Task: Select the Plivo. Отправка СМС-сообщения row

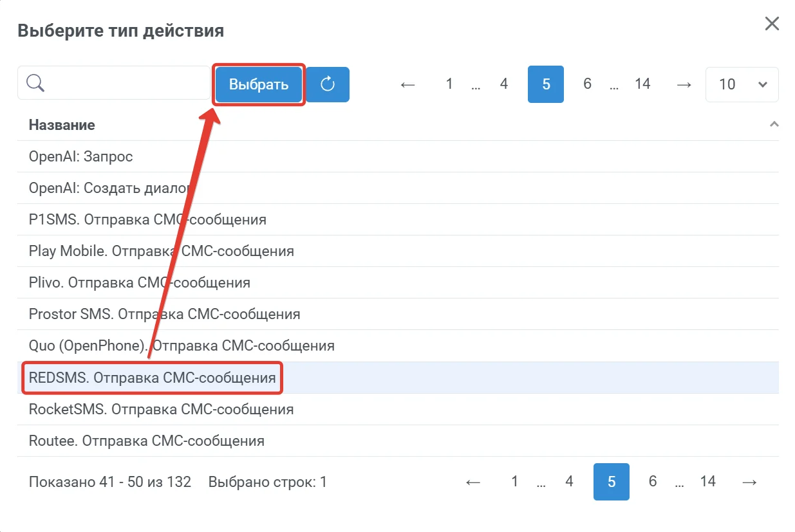Action: pyautogui.click(x=398, y=282)
